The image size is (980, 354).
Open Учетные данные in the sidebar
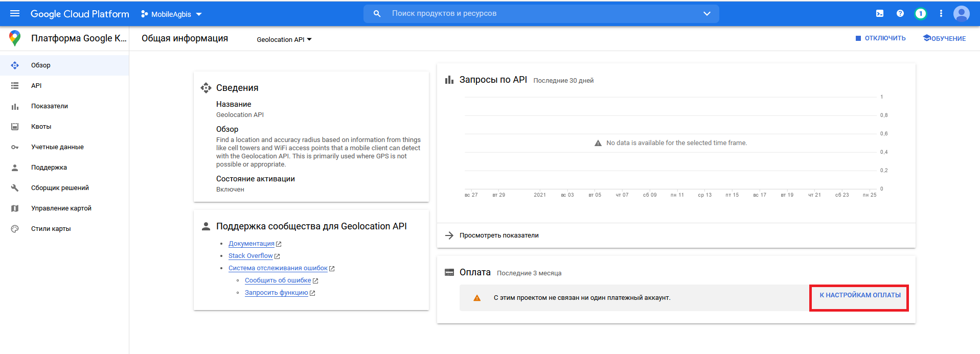64,147
